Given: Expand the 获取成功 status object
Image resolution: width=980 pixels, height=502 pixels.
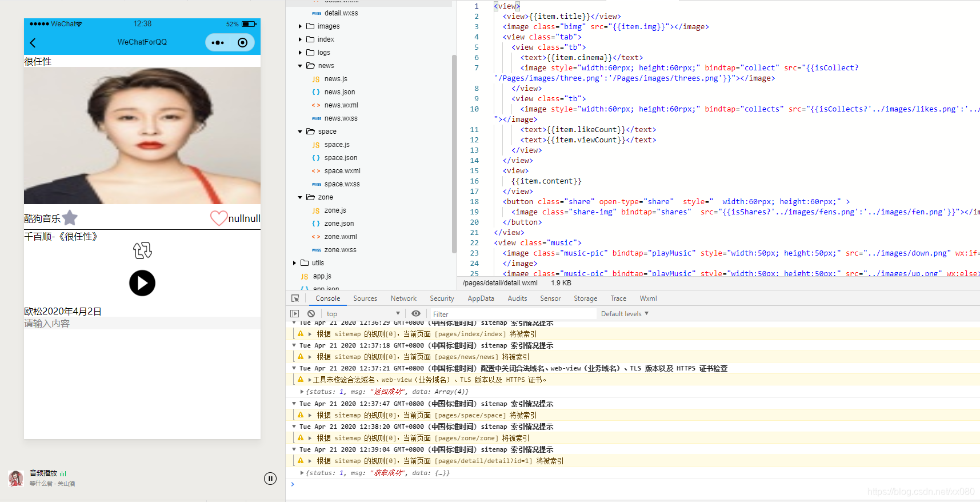Looking at the screenshot, I should (x=302, y=473).
